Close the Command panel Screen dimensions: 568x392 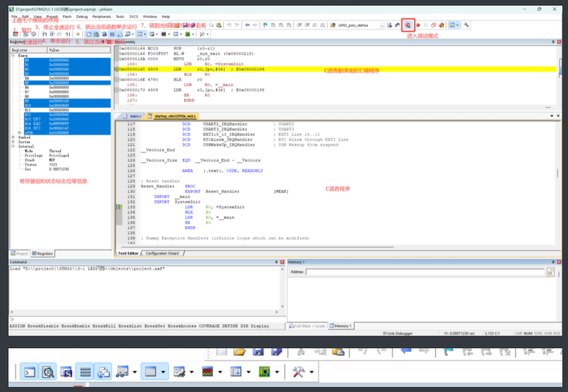(282, 262)
